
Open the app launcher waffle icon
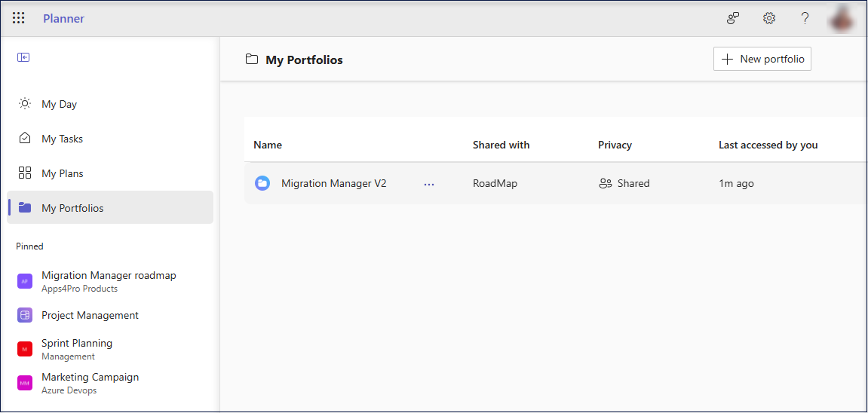click(19, 18)
